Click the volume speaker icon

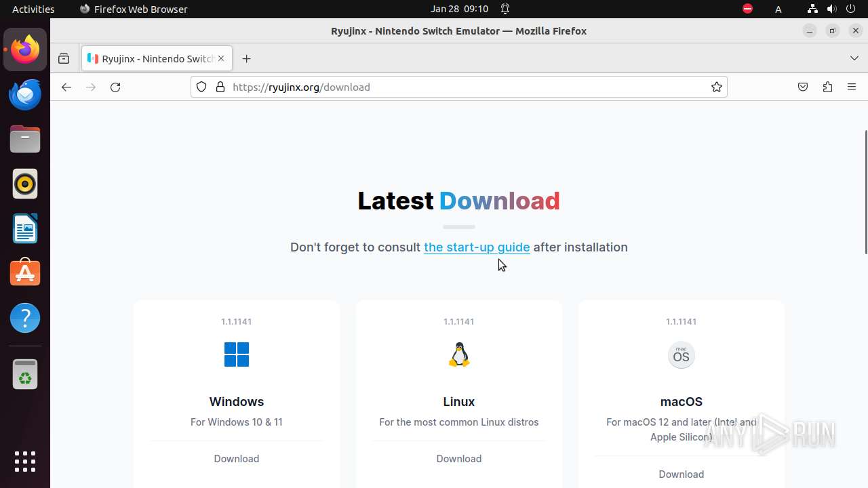click(831, 9)
